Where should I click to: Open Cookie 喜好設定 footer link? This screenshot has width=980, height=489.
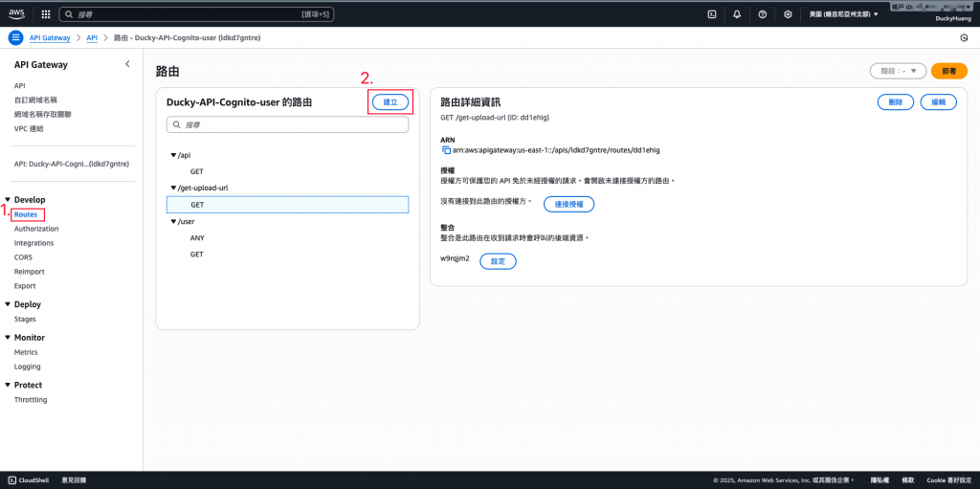tap(948, 480)
